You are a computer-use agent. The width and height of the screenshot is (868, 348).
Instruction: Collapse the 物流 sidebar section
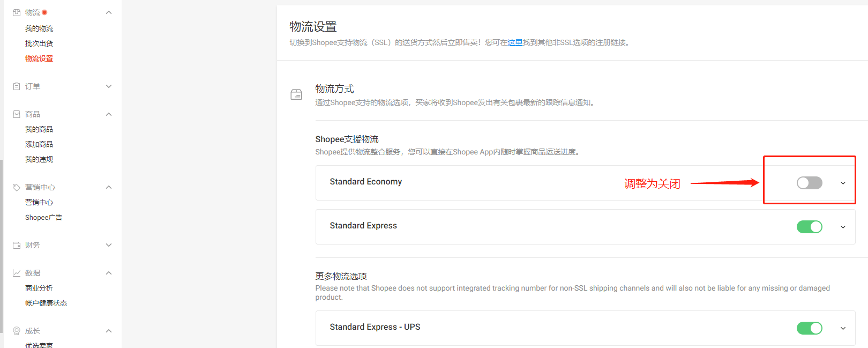coord(109,12)
